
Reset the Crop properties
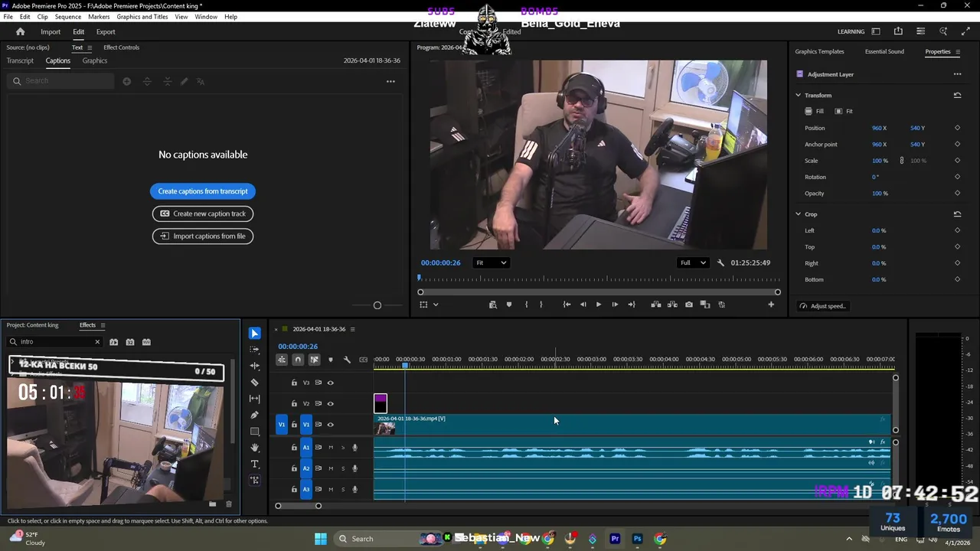(x=957, y=214)
